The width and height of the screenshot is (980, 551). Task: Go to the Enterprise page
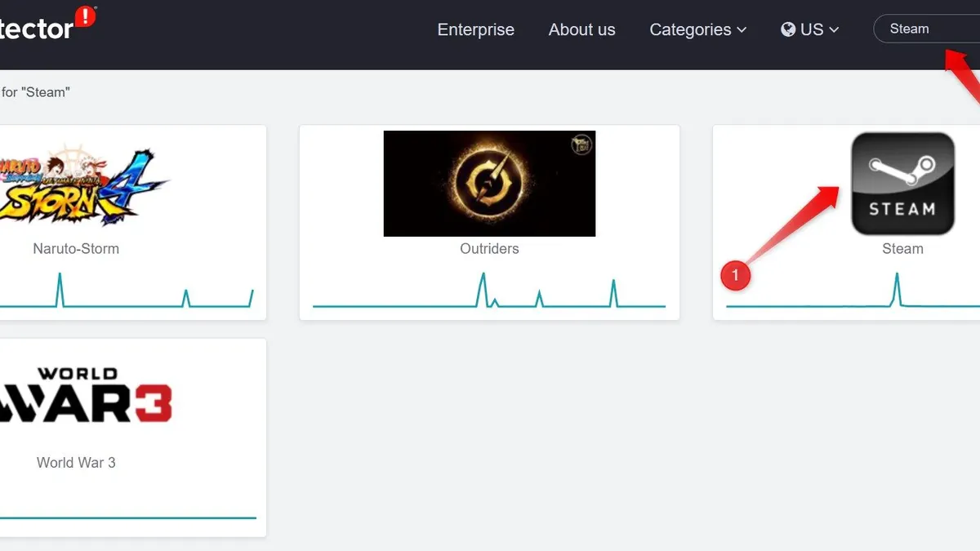tap(475, 29)
